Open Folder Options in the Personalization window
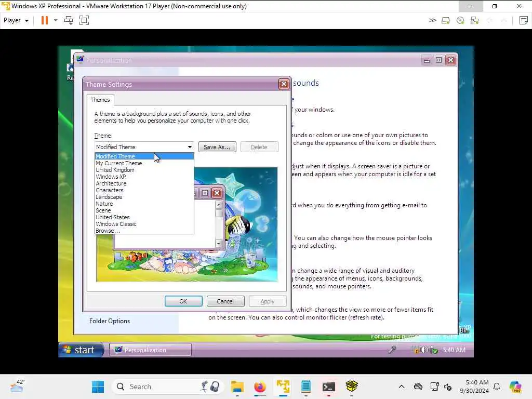This screenshot has height=399, width=532. tap(110, 321)
